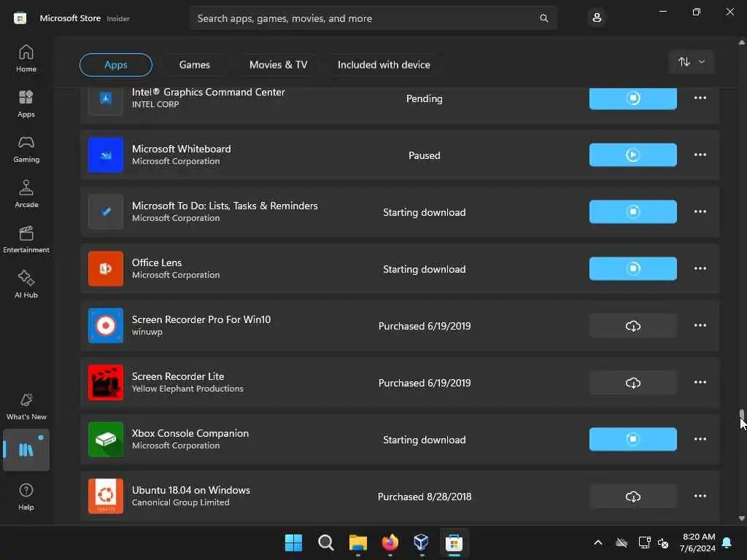Resume Microsoft Whiteboard paused download
The width and height of the screenshot is (747, 560).
tap(632, 155)
